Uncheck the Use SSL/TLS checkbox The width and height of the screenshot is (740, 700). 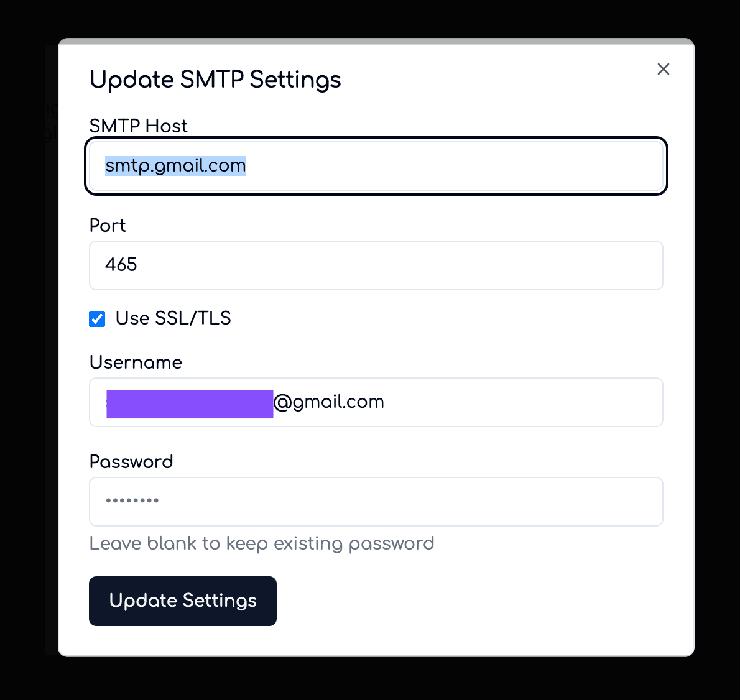[x=97, y=318]
